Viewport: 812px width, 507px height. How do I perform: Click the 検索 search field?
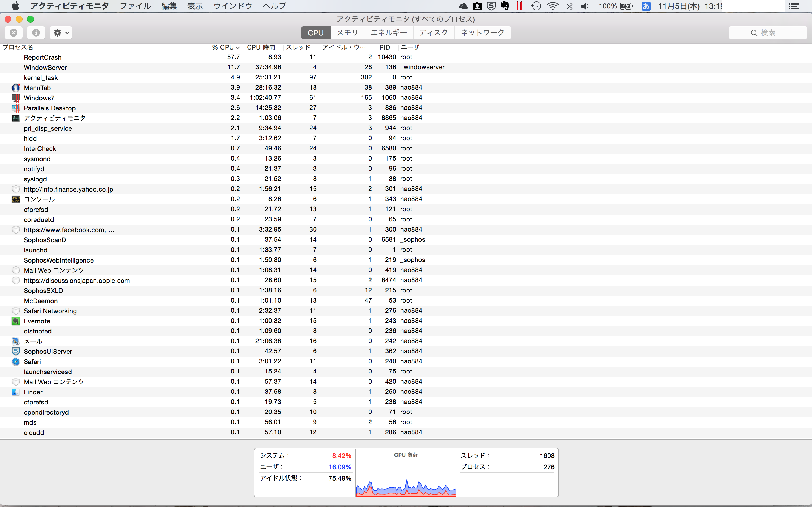(768, 32)
